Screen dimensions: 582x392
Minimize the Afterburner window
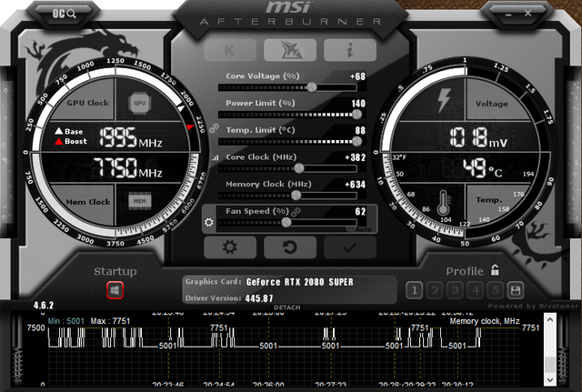click(508, 15)
